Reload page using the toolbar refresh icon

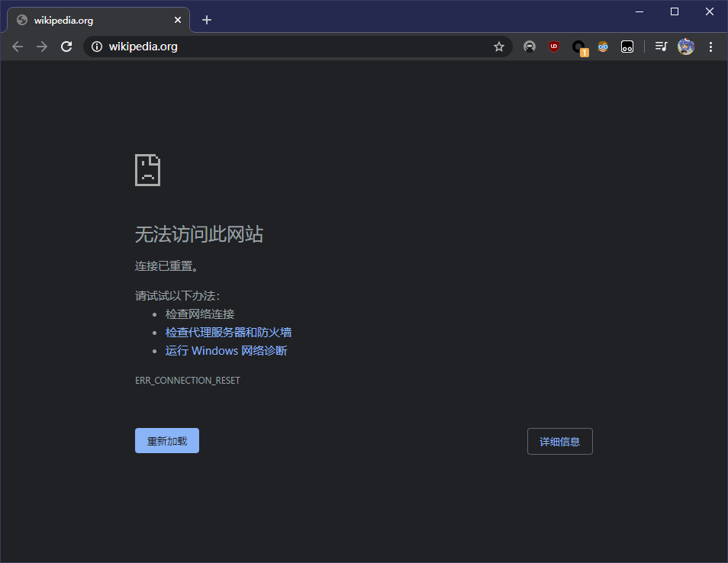pos(66,47)
